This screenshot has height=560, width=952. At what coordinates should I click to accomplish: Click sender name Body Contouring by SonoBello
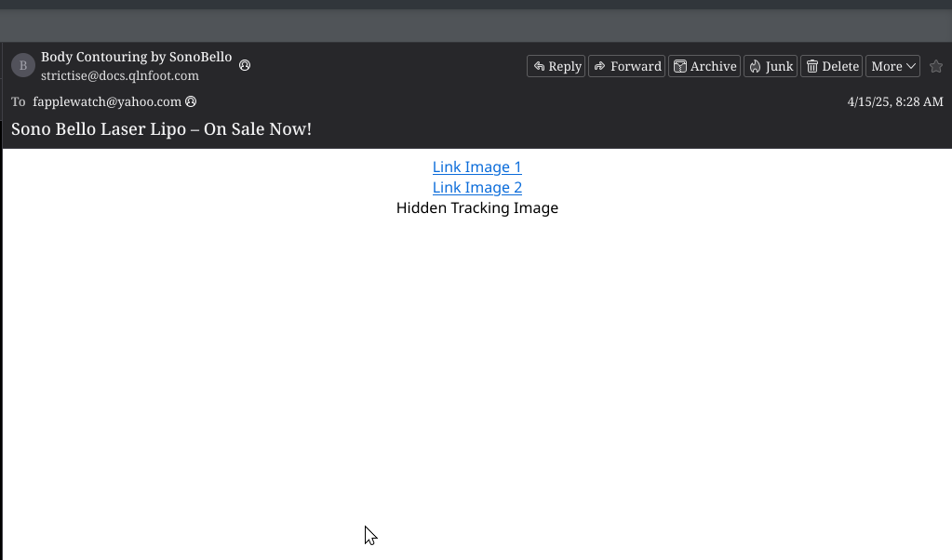[x=137, y=57]
